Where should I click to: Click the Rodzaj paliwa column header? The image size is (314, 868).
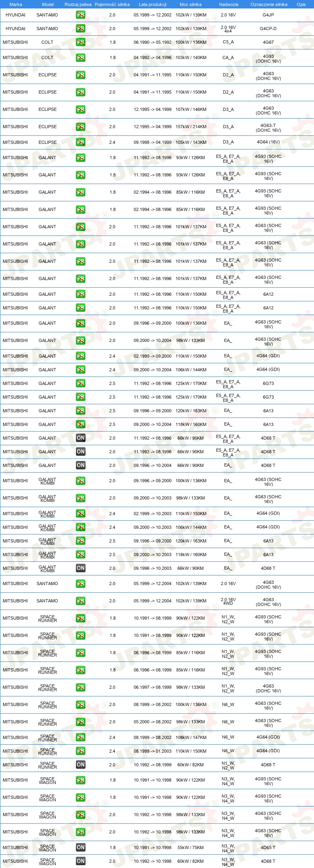point(78,4)
